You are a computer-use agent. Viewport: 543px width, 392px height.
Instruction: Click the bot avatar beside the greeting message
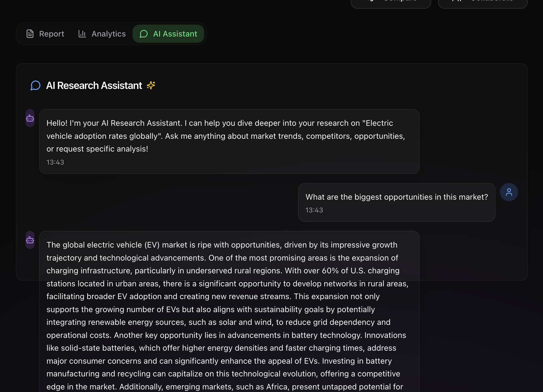pos(30,118)
